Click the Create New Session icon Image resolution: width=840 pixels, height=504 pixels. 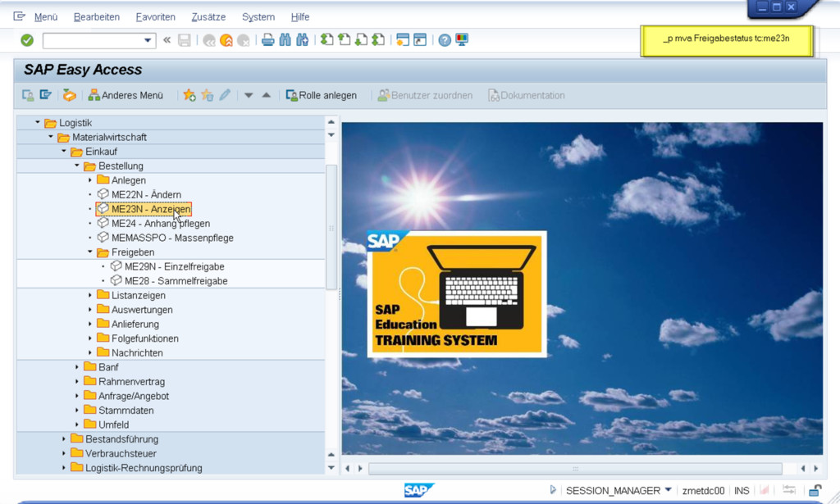pos(402,40)
